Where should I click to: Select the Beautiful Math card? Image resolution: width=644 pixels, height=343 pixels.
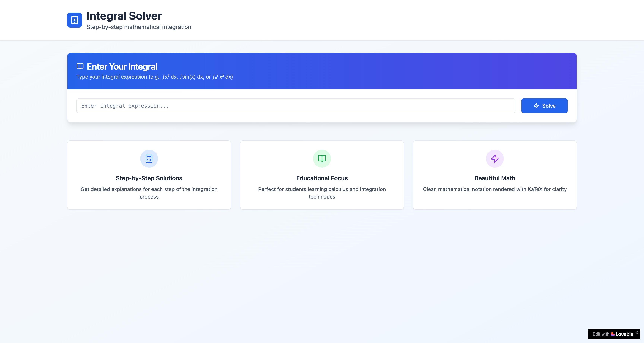tap(495, 175)
